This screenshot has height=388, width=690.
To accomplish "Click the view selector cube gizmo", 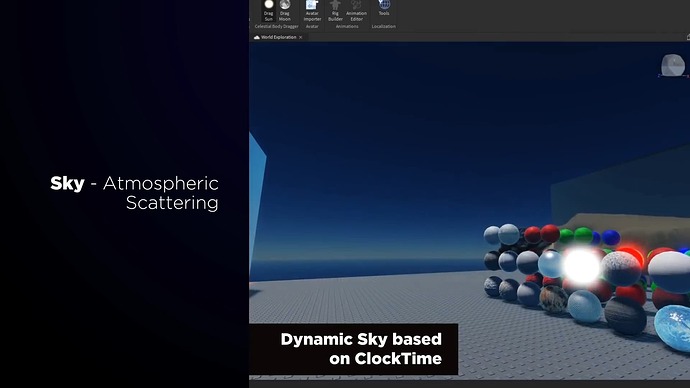I will pos(673,66).
